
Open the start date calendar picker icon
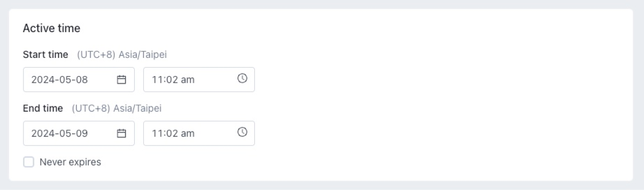coord(121,79)
